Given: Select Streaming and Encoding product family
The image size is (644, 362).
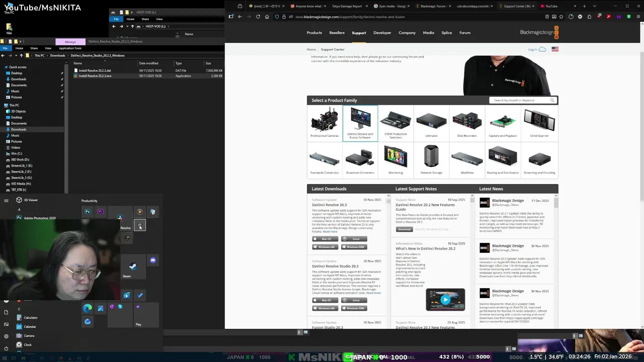Looking at the screenshot, I should tap(539, 160).
